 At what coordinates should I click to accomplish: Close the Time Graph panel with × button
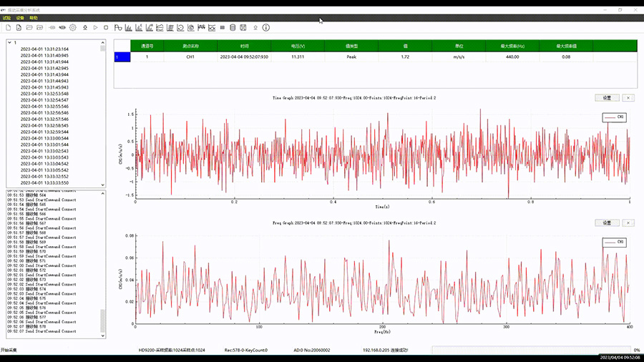pyautogui.click(x=628, y=97)
